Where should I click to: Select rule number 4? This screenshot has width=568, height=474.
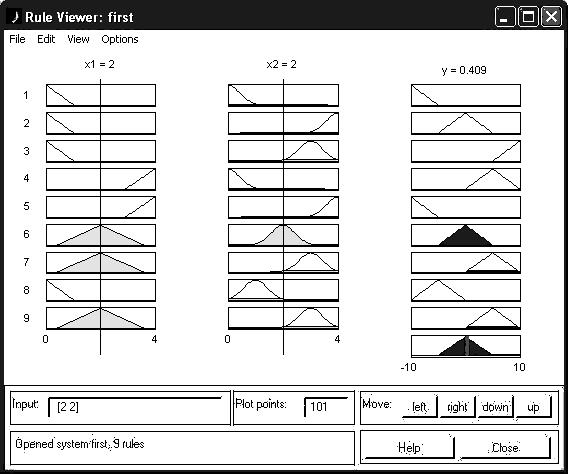26,179
